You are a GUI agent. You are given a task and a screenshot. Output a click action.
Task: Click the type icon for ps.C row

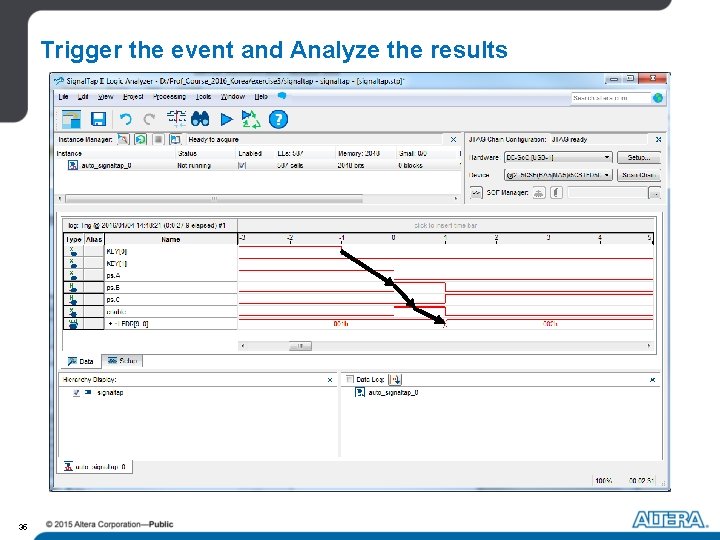point(73,299)
